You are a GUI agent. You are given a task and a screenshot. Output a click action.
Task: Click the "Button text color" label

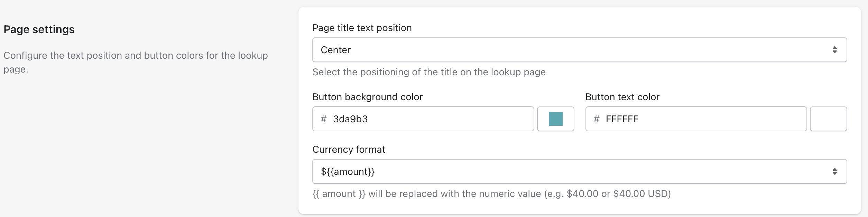tap(622, 97)
